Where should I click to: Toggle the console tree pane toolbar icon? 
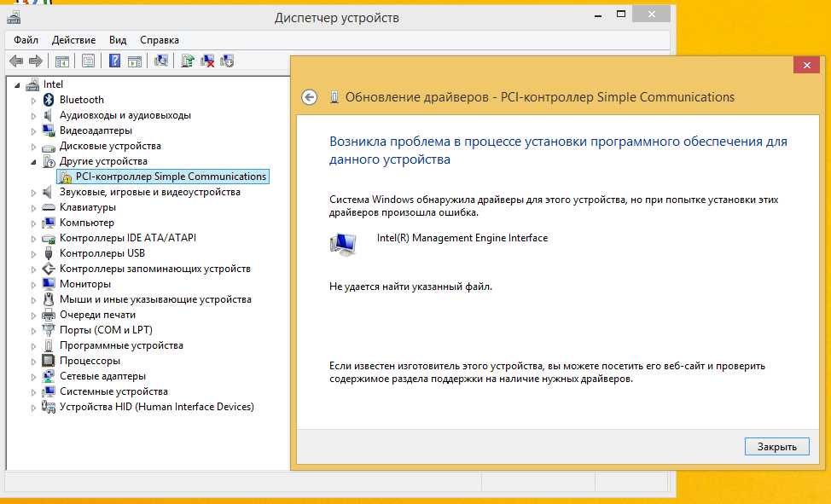[x=62, y=61]
